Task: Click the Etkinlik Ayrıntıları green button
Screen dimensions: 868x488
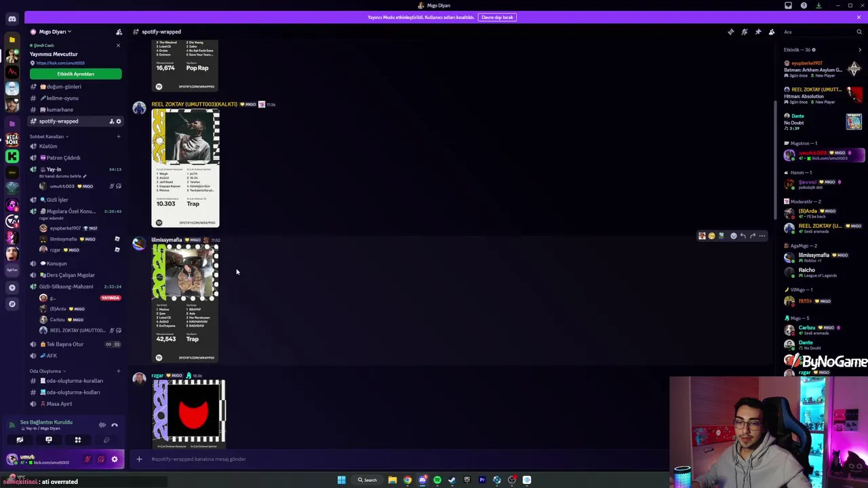Action: click(x=75, y=74)
